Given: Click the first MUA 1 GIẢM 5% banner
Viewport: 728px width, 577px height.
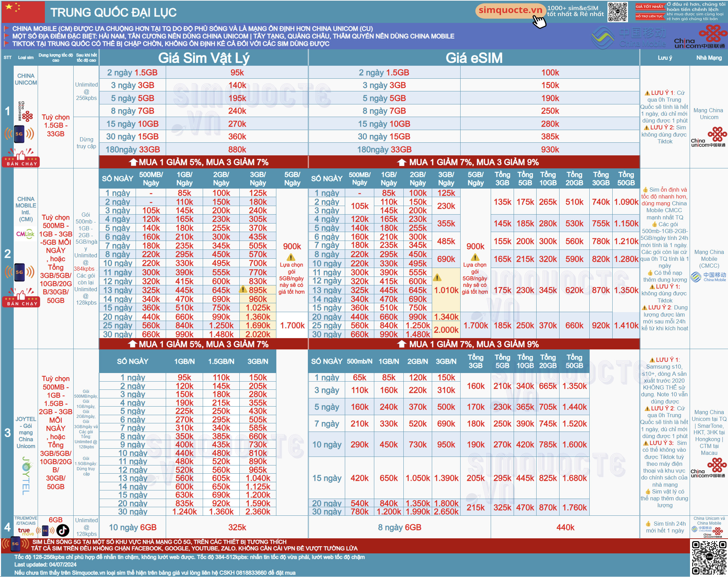Looking at the screenshot, I should [203, 162].
